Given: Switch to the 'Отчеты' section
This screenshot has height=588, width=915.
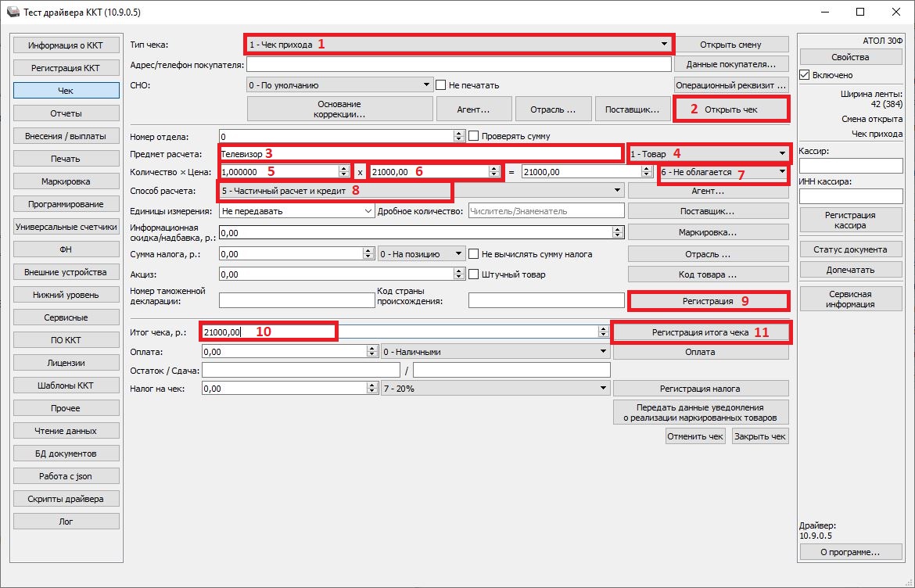Looking at the screenshot, I should tap(66, 113).
